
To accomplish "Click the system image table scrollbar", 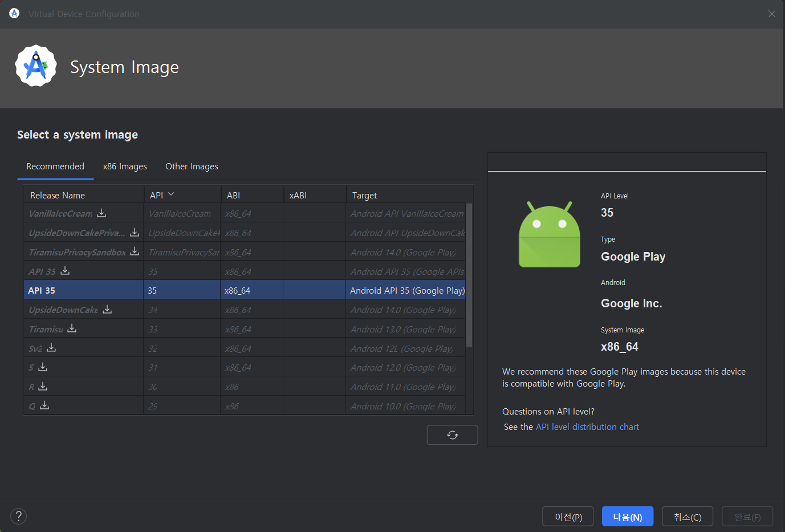I will [x=469, y=275].
